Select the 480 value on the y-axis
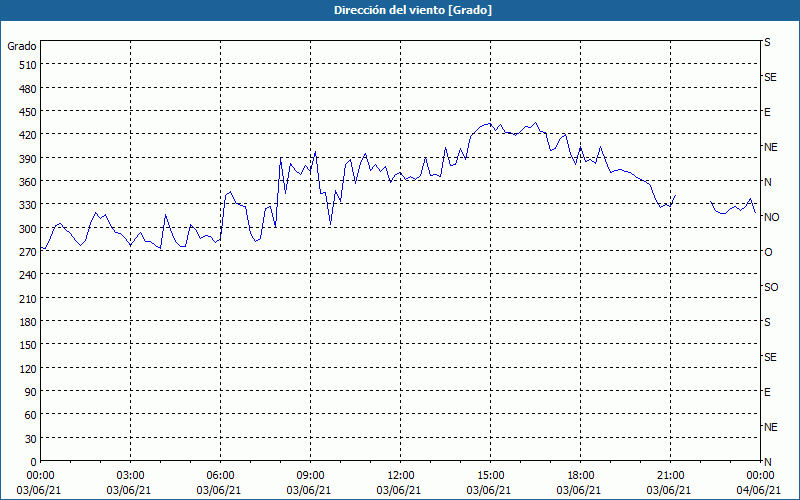 tap(28, 89)
